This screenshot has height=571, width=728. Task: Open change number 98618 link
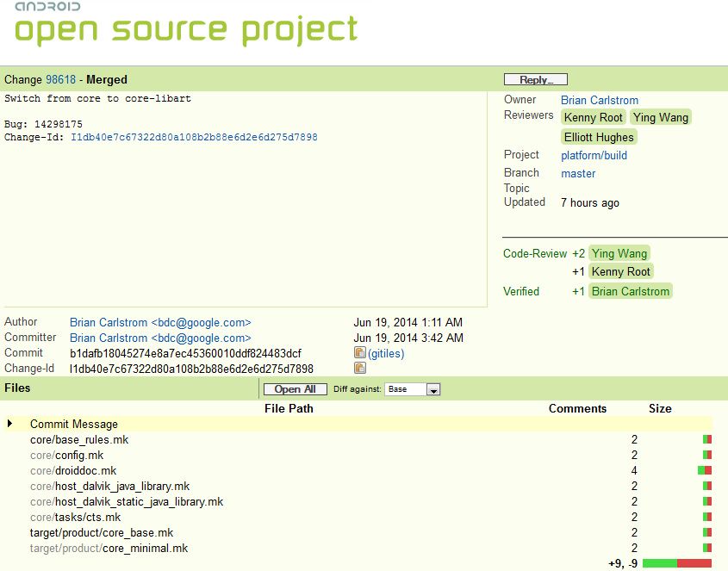[x=61, y=79]
